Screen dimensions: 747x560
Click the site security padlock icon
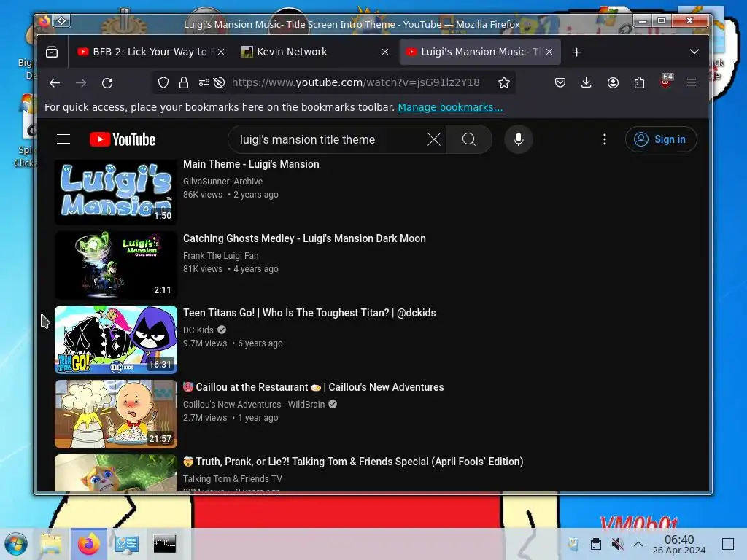pyautogui.click(x=184, y=83)
